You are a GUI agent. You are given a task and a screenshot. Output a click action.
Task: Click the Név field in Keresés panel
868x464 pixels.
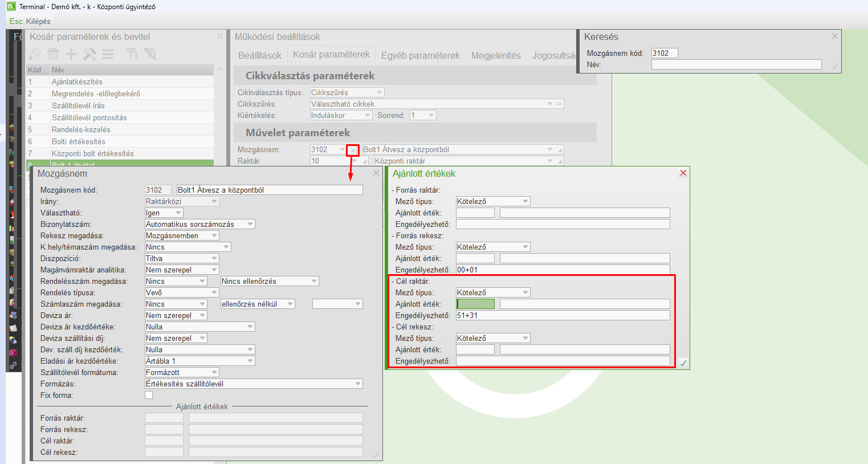[736, 64]
